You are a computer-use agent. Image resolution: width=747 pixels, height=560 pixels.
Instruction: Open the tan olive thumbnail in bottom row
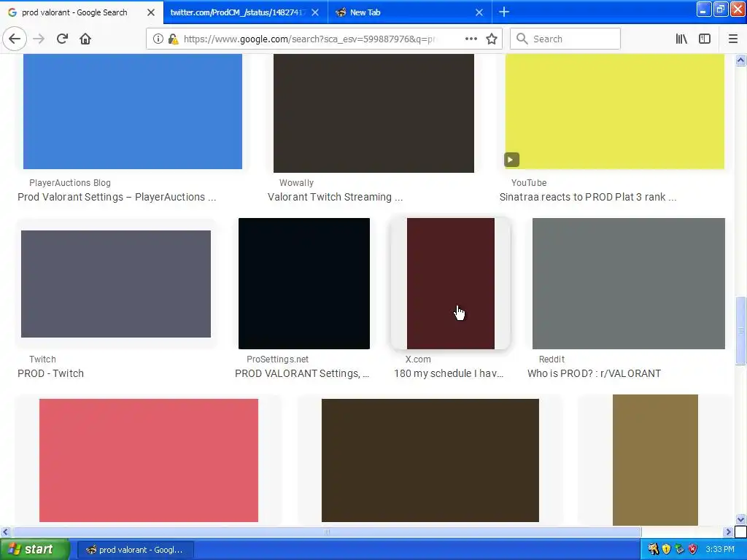click(655, 460)
